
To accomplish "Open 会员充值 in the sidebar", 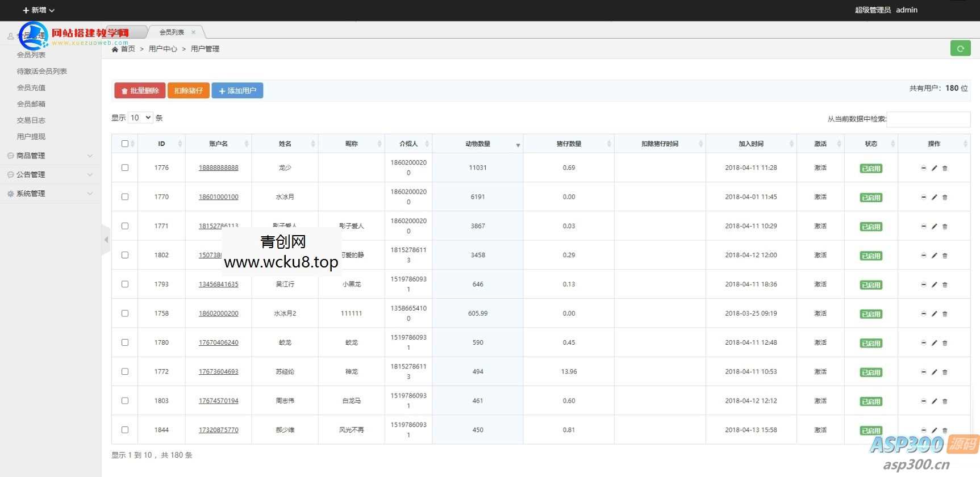I will (x=31, y=87).
